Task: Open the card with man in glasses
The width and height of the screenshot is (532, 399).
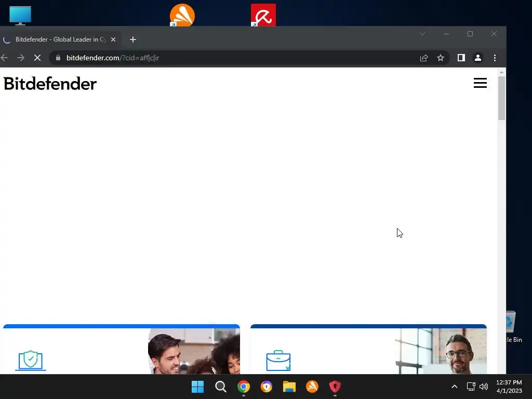Action: (368, 350)
